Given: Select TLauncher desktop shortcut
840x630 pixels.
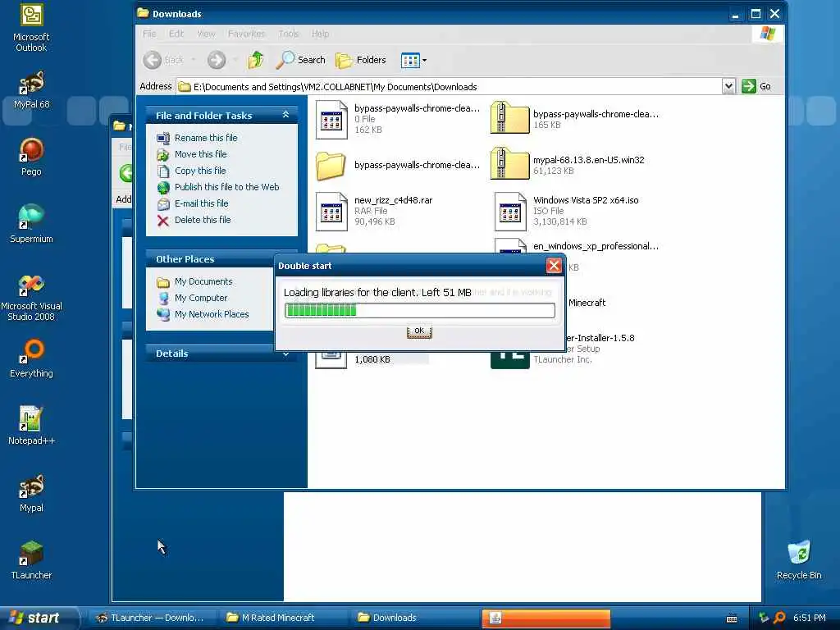Looking at the screenshot, I should click(x=31, y=560).
